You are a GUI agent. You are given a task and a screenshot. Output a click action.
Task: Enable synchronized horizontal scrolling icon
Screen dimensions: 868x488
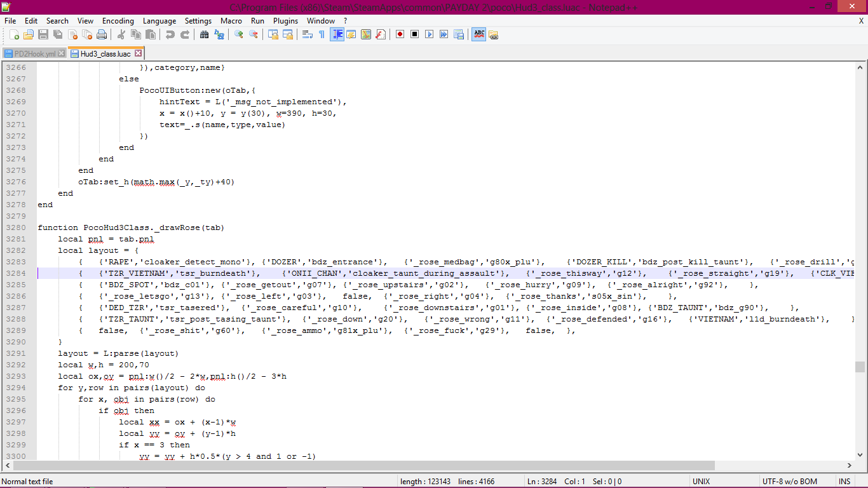coord(287,34)
